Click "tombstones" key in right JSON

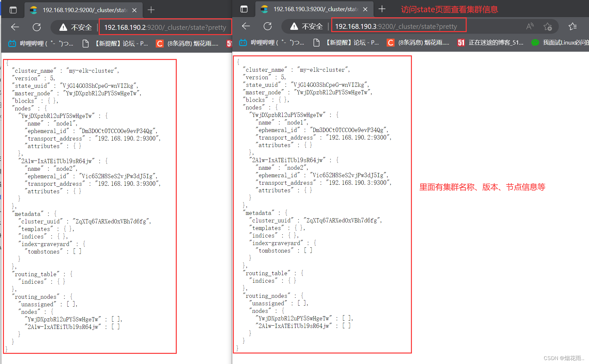click(275, 251)
